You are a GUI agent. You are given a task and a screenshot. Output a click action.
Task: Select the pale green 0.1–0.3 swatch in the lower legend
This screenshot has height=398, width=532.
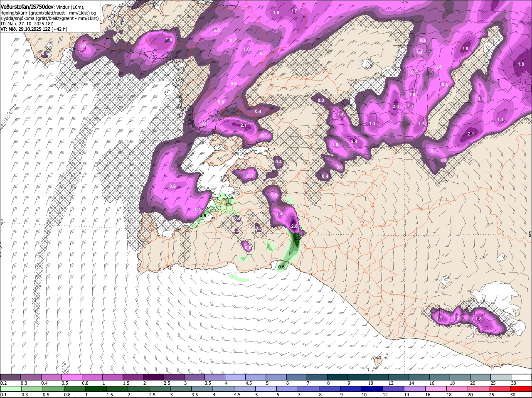coord(10,389)
